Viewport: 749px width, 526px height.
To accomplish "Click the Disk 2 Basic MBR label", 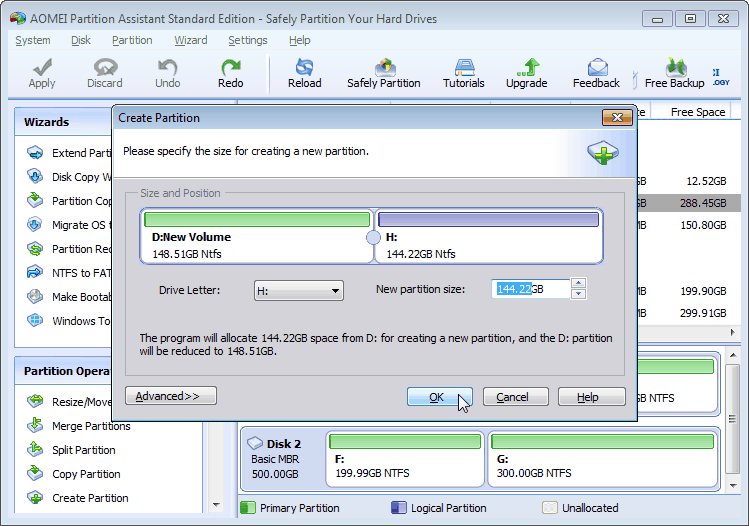I will 276,459.
